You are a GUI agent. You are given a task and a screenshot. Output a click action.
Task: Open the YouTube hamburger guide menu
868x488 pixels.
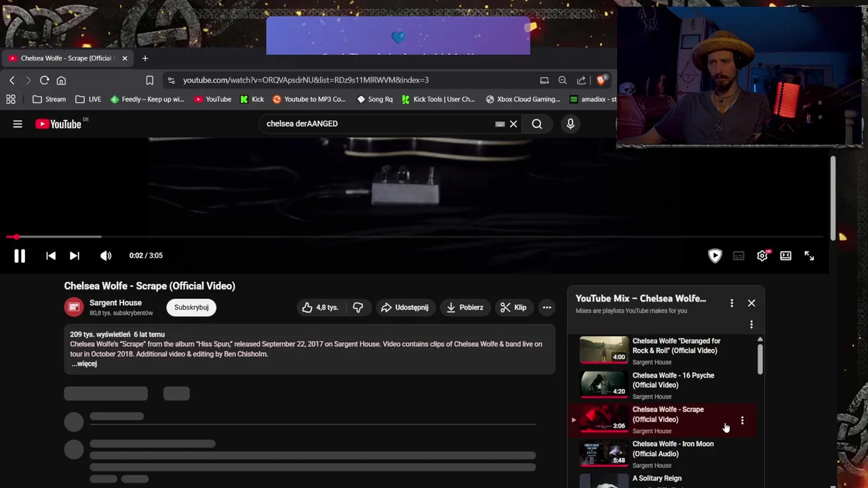pyautogui.click(x=18, y=124)
